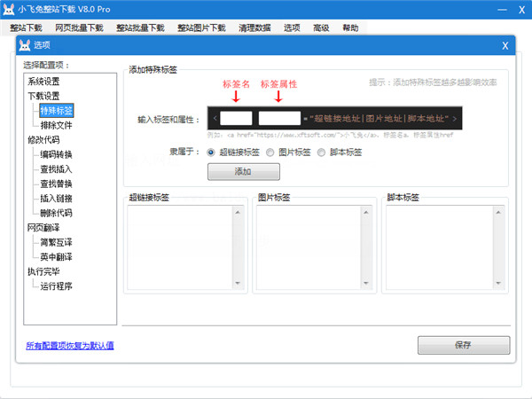Select the 排除文件 tree item
This screenshot has width=532, height=399.
click(57, 125)
